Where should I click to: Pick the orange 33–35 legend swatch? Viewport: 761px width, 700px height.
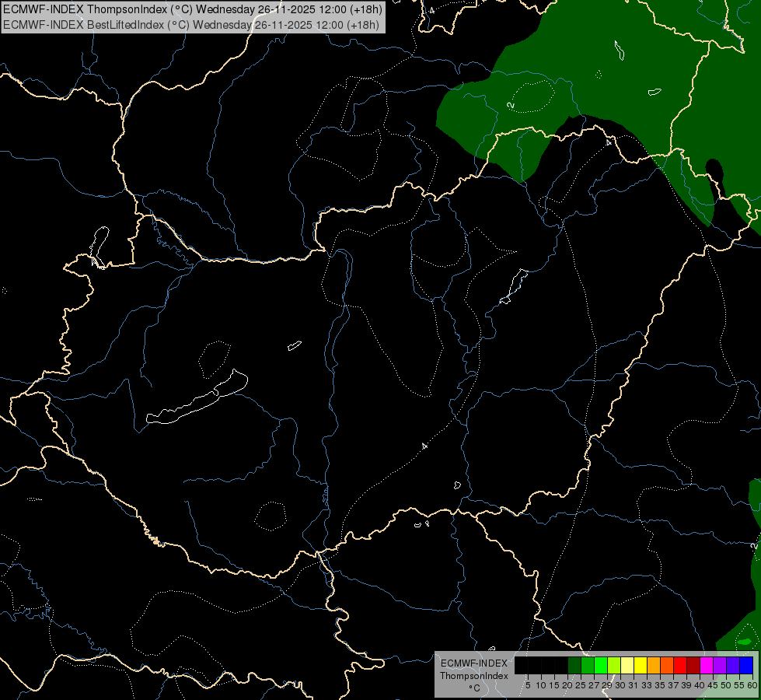(654, 665)
